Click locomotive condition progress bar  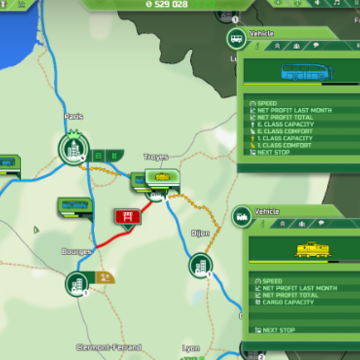[x=304, y=262]
